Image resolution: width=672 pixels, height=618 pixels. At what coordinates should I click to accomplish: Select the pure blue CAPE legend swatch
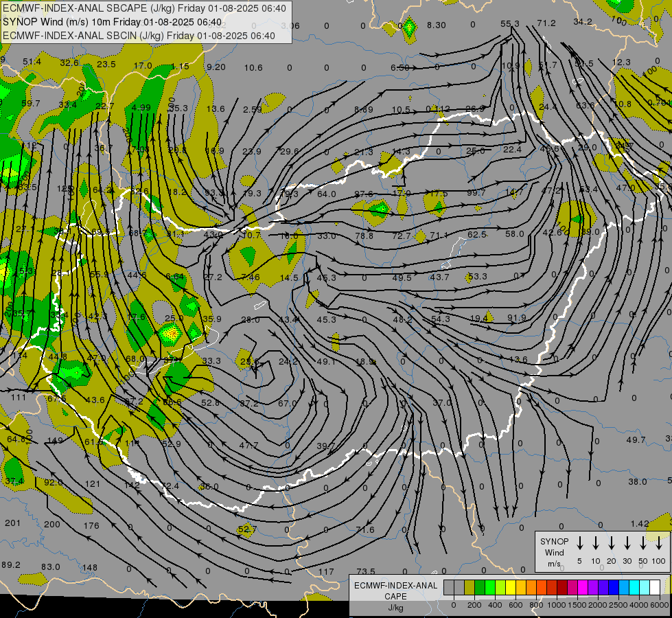click(x=613, y=588)
